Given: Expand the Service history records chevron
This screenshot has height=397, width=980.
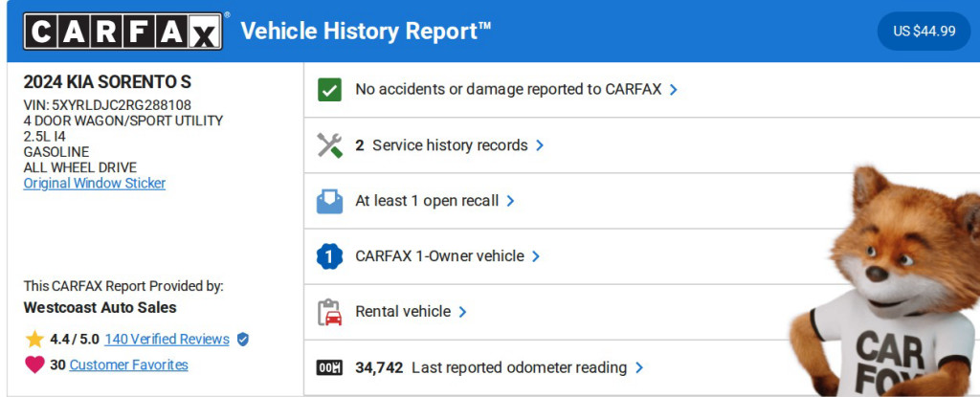Looking at the screenshot, I should (540, 145).
